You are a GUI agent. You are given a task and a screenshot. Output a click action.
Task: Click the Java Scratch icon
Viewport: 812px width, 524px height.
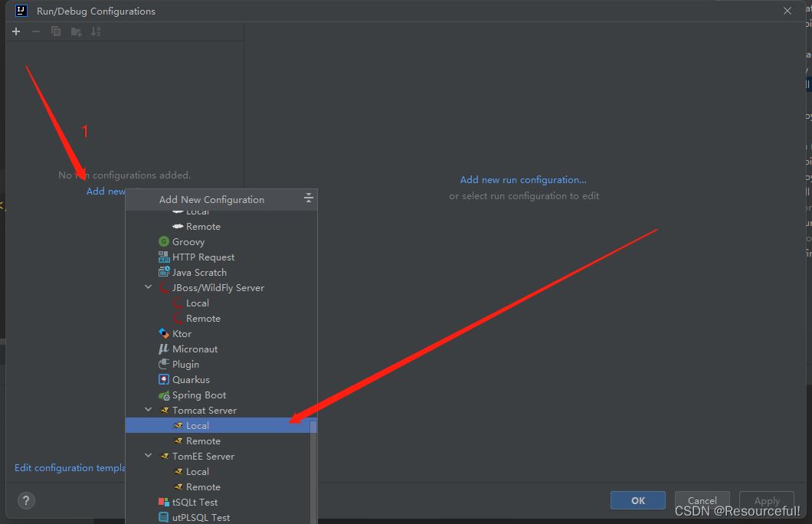164,272
